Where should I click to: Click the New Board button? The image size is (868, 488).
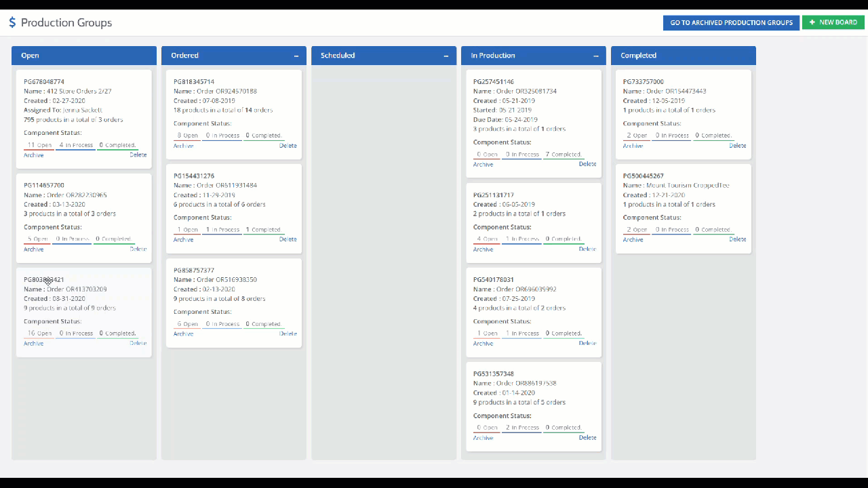pos(833,22)
